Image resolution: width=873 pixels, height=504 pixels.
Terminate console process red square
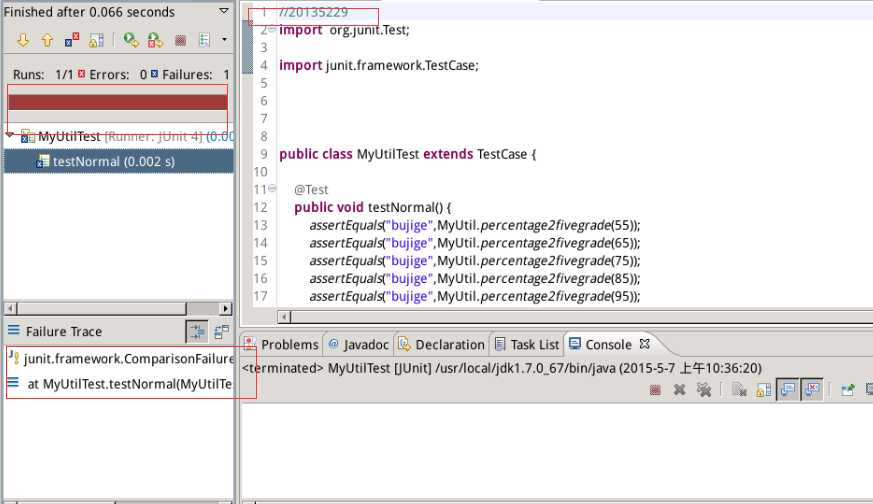(x=655, y=390)
